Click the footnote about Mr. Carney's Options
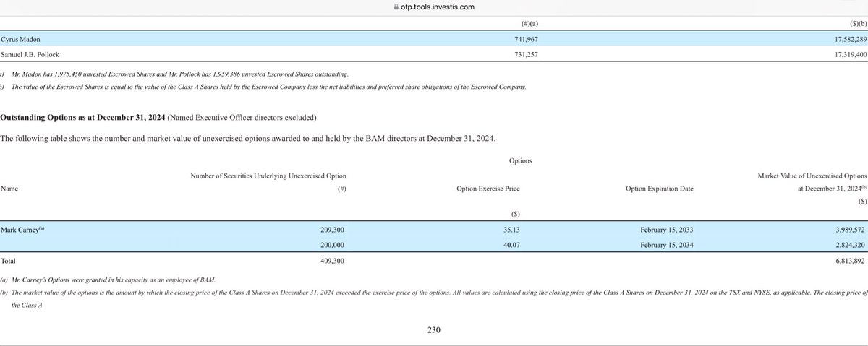 click(107, 279)
